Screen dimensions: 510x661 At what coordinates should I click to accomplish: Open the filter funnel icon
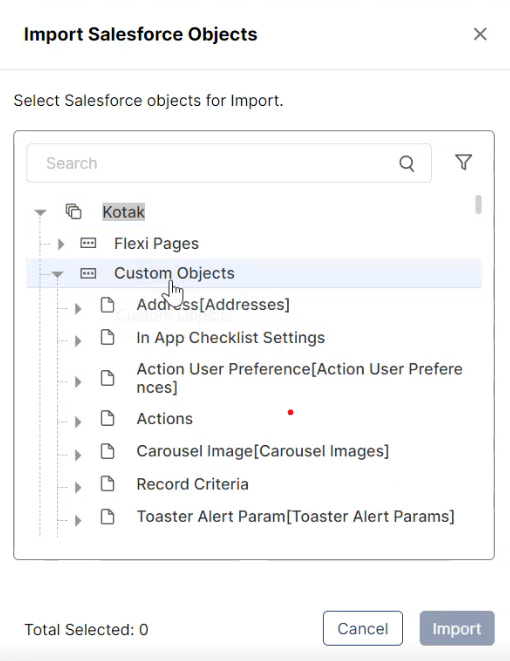pos(464,162)
